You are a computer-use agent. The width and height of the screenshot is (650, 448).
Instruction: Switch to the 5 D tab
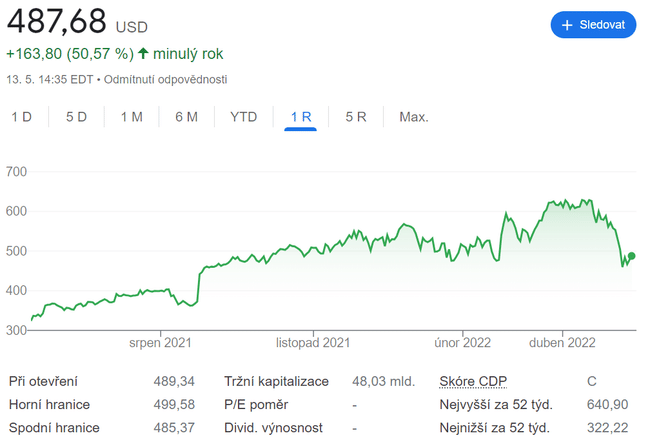click(x=76, y=117)
